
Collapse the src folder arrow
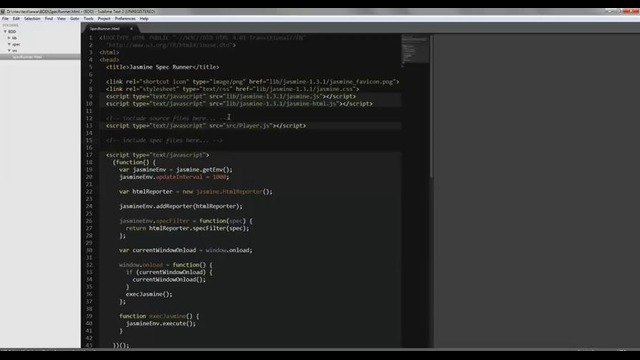[9, 51]
